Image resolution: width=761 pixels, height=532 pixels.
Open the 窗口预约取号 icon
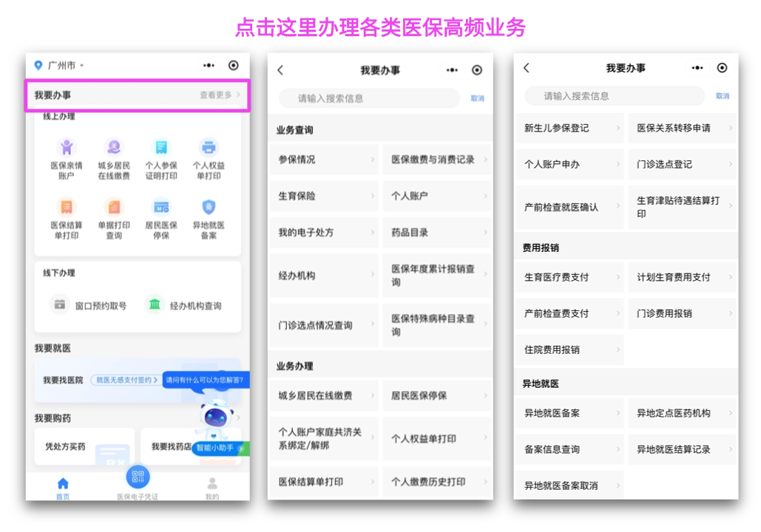(x=59, y=304)
